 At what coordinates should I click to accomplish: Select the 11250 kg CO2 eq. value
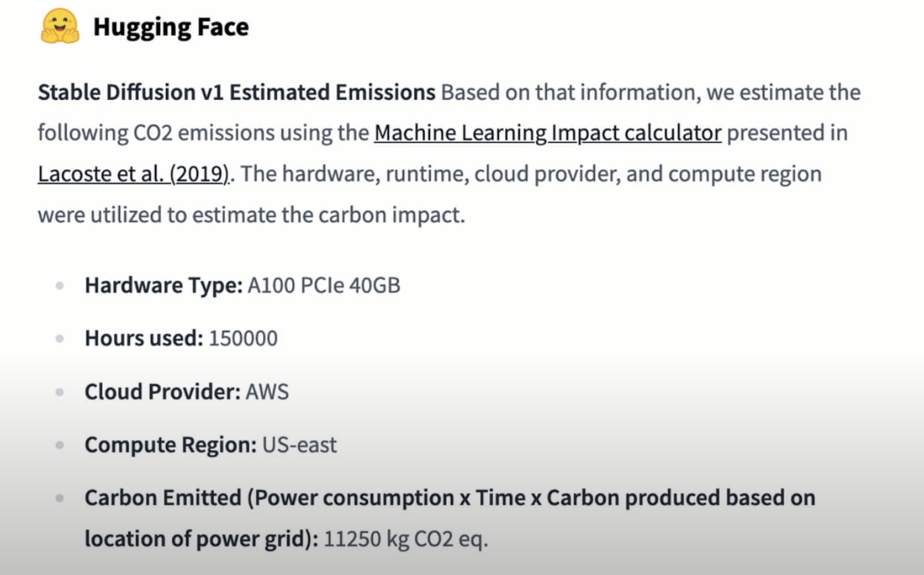tap(406, 539)
